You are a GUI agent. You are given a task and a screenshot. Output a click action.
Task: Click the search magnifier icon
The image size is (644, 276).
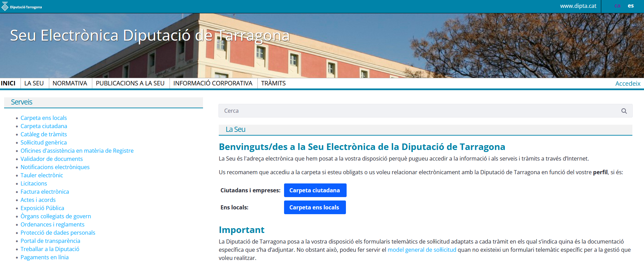pos(624,111)
